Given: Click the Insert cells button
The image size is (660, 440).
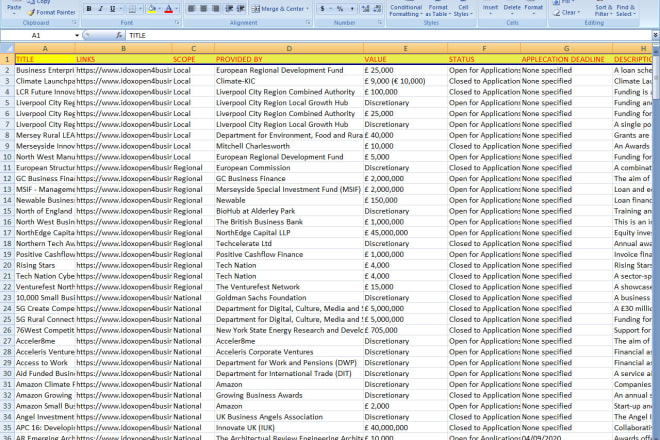Looking at the screenshot, I should (490, 9).
